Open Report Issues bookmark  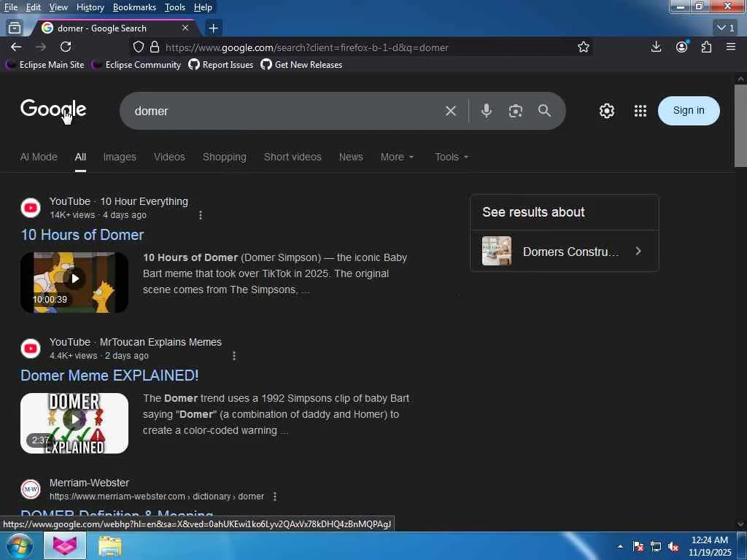pos(221,65)
